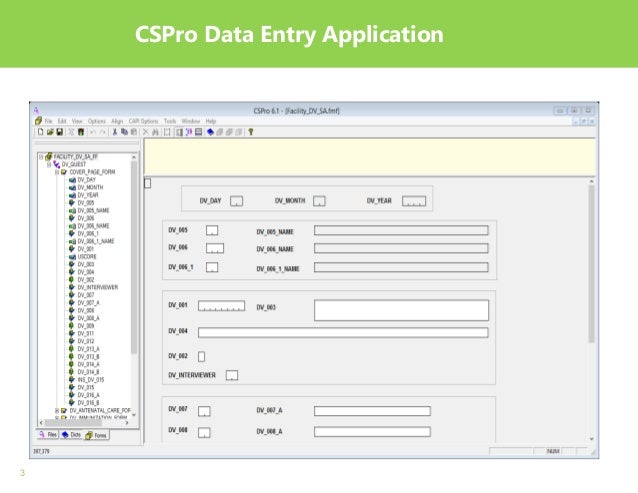Click the Help question mark toolbar icon
Viewport: 638px width, 493px height.
[x=251, y=132]
